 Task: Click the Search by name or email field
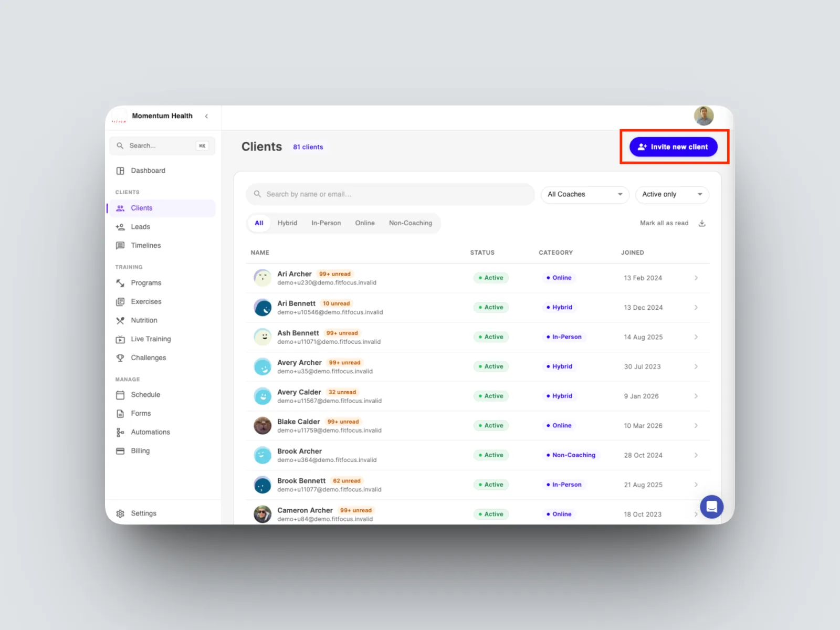click(x=390, y=194)
